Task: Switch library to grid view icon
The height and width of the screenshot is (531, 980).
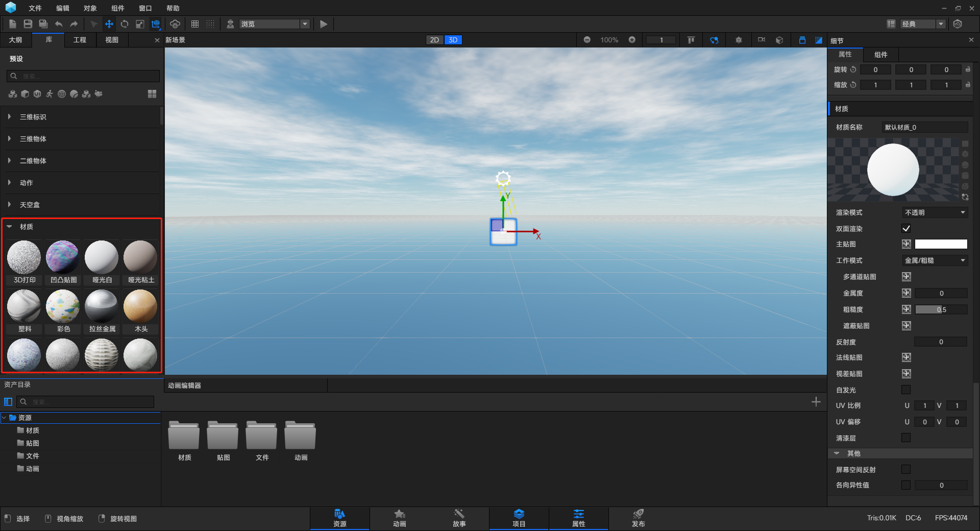Action: click(x=152, y=94)
